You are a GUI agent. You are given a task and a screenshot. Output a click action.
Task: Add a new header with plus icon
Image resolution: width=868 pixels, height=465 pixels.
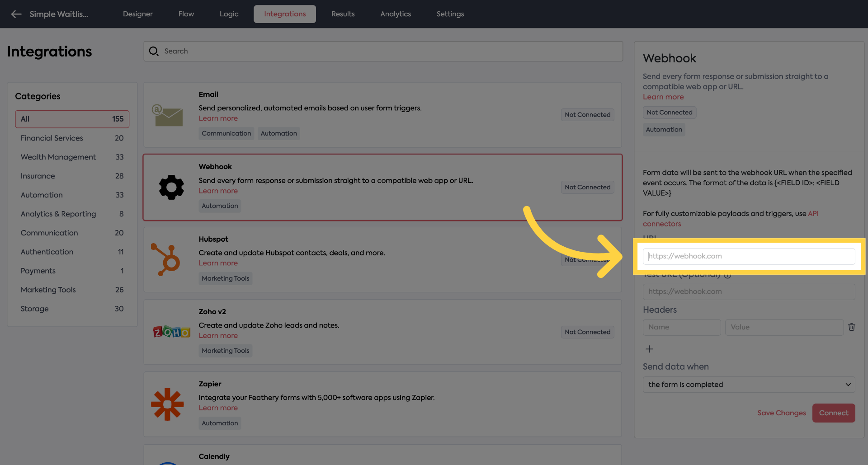[x=649, y=349]
